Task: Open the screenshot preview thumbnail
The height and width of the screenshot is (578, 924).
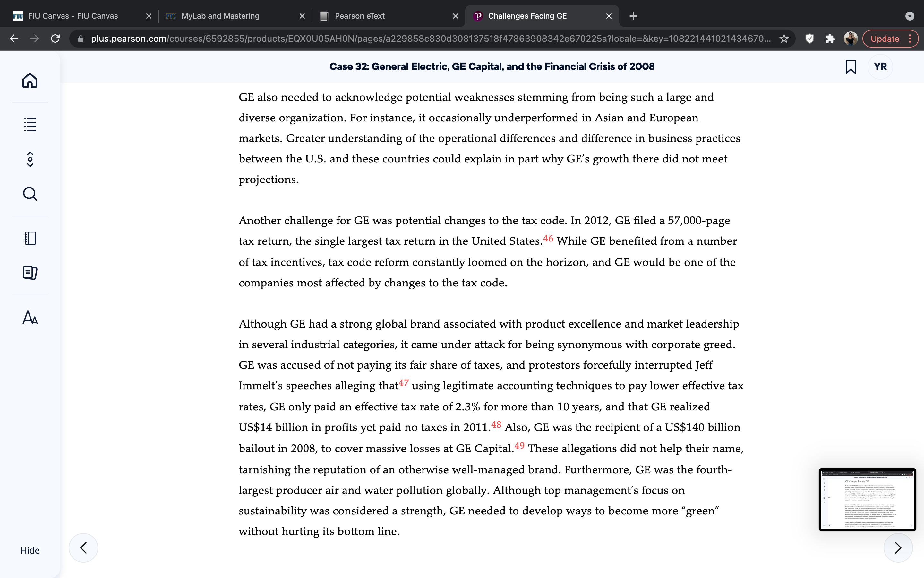Action: click(x=867, y=499)
